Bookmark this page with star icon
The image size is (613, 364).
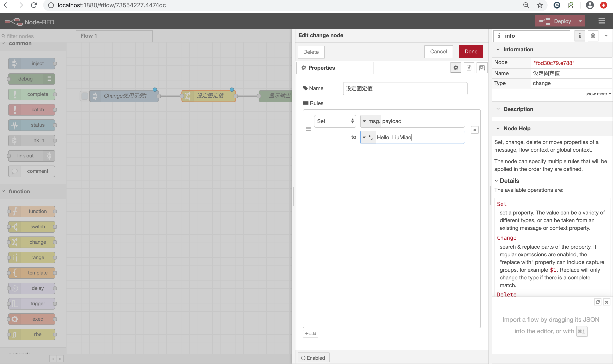[x=540, y=5]
